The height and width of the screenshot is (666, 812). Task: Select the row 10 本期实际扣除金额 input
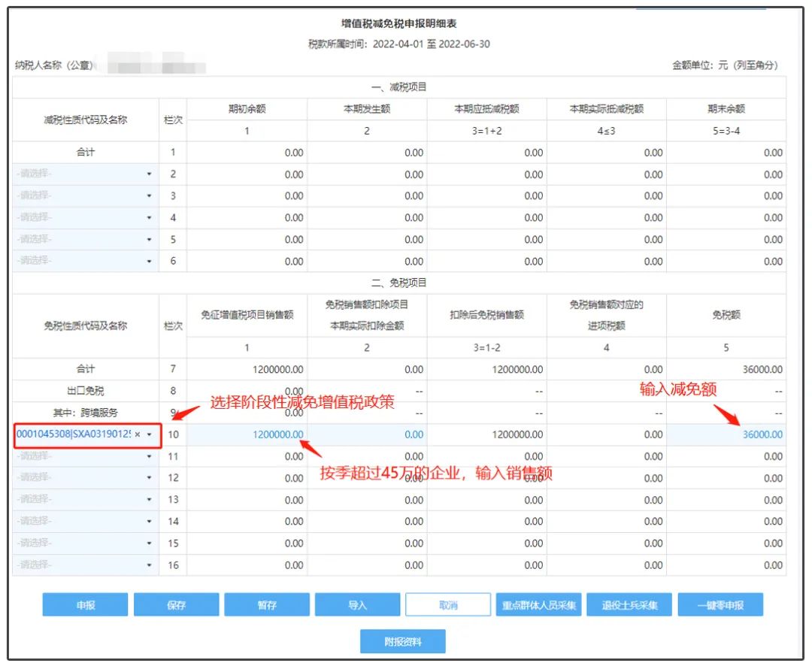tap(367, 434)
